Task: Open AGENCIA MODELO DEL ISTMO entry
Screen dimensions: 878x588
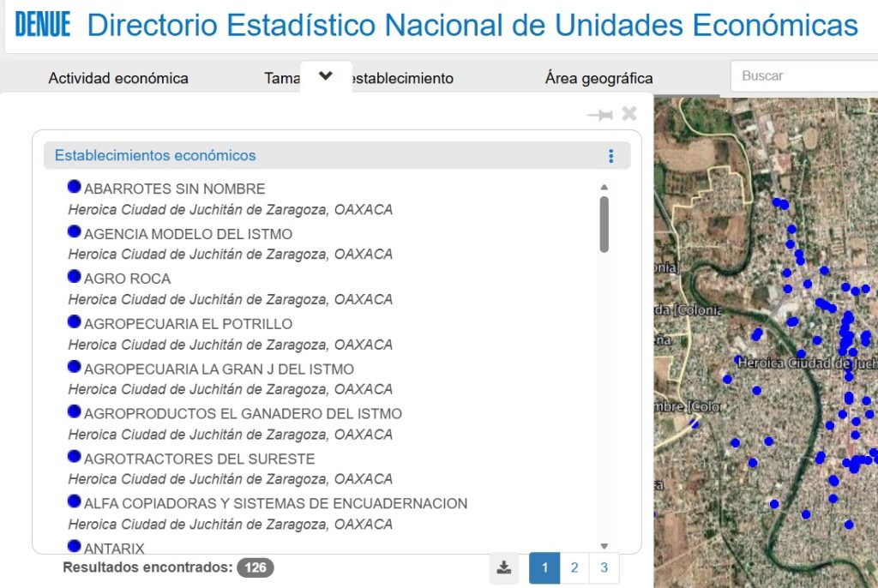Action: tap(188, 234)
